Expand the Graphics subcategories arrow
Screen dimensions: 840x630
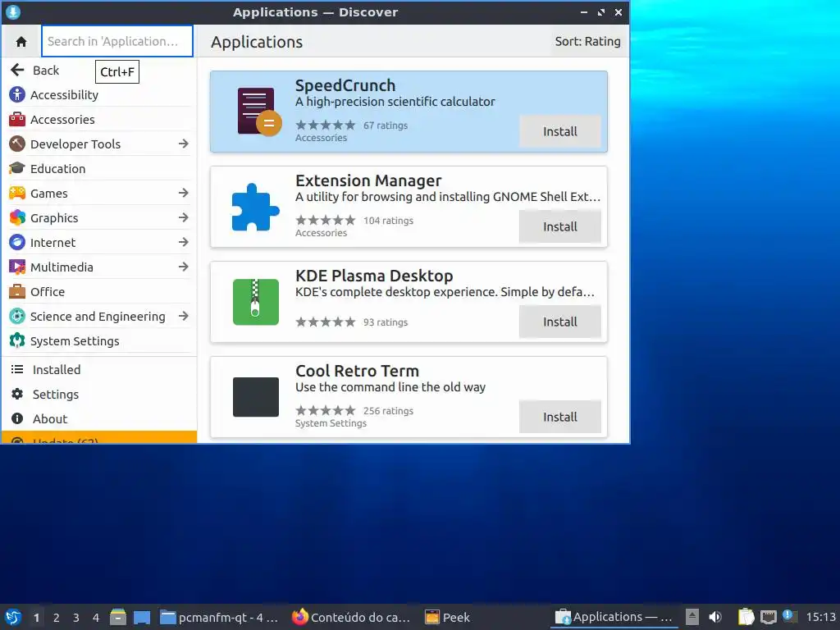coord(183,217)
